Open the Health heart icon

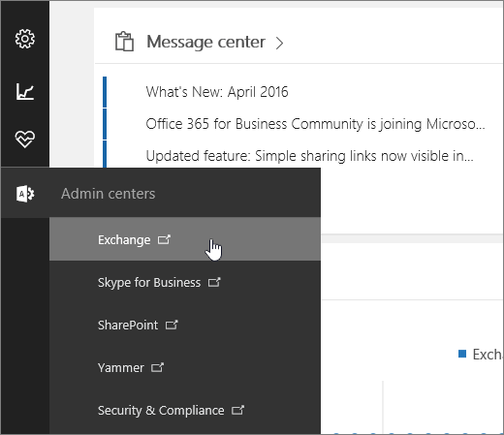[x=25, y=140]
